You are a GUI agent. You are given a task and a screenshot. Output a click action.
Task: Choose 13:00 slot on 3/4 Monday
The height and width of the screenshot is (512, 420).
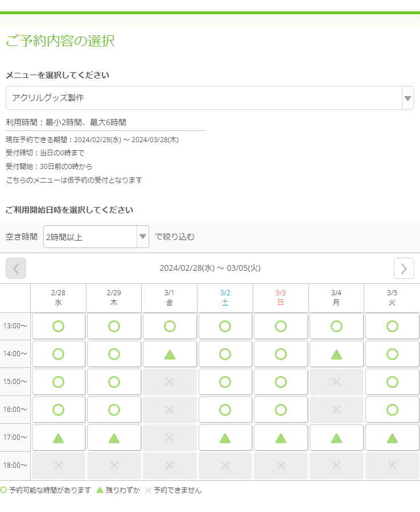pyautogui.click(x=336, y=326)
